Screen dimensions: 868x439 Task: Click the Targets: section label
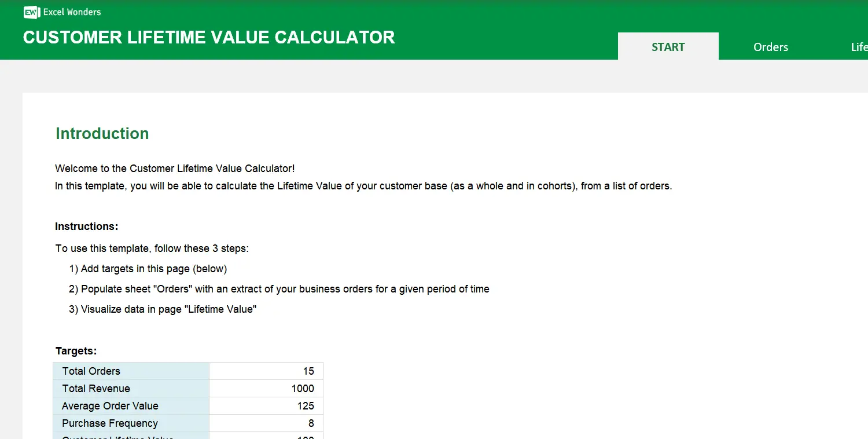coord(76,350)
